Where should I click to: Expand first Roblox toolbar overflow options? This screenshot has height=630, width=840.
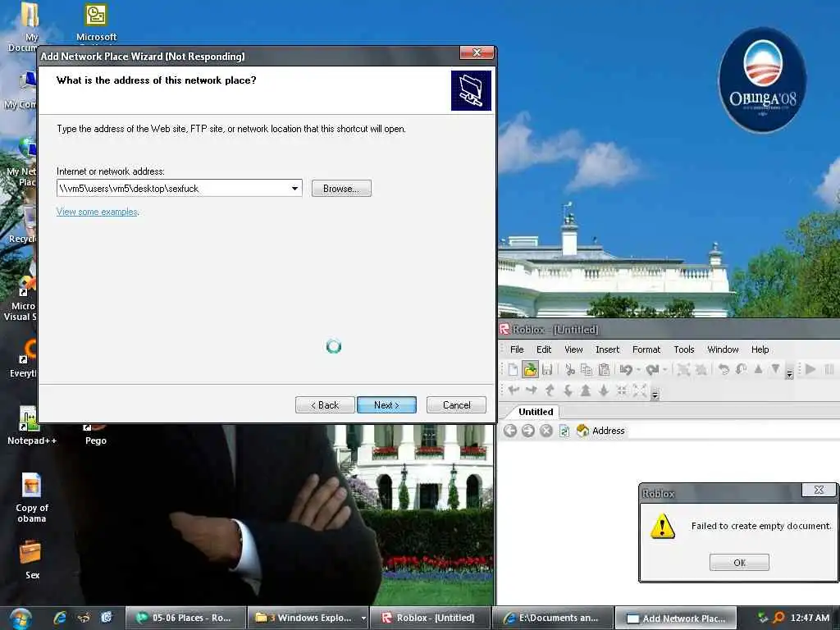[789, 373]
